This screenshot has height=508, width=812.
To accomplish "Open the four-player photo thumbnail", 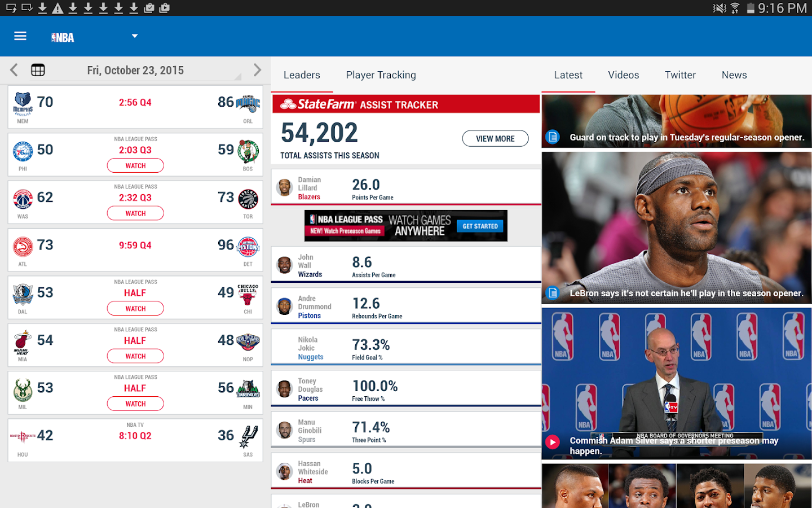I will click(677, 486).
